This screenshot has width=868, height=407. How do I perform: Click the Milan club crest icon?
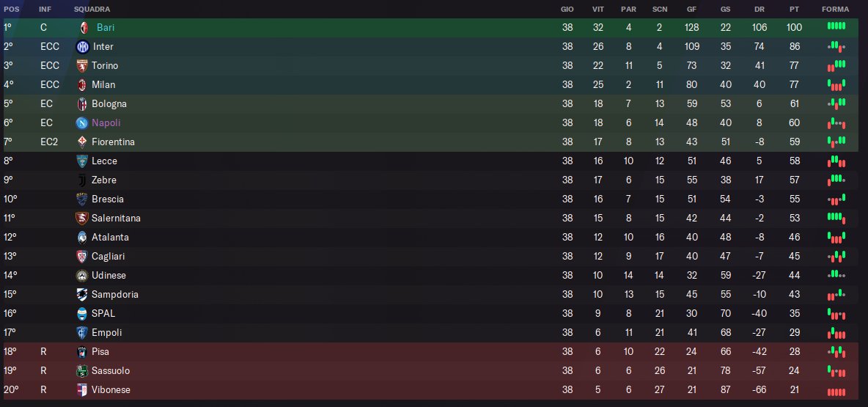[82, 84]
